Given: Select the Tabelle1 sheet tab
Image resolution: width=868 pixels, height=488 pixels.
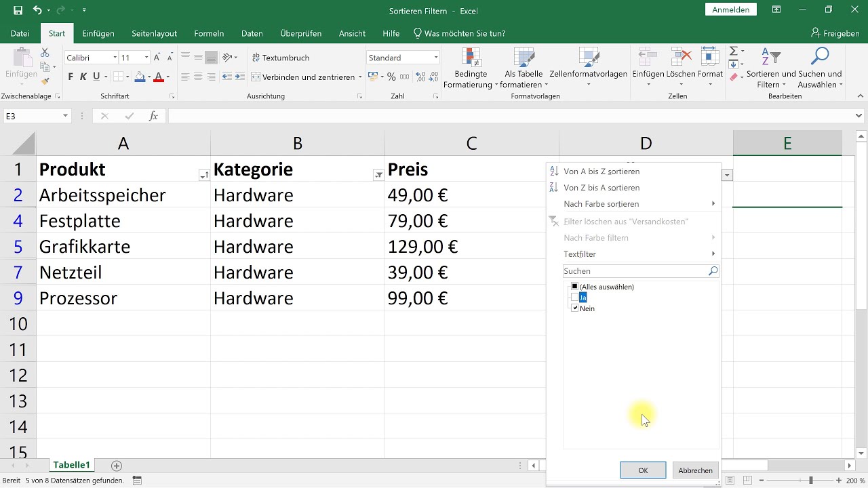Looking at the screenshot, I should tap(71, 465).
